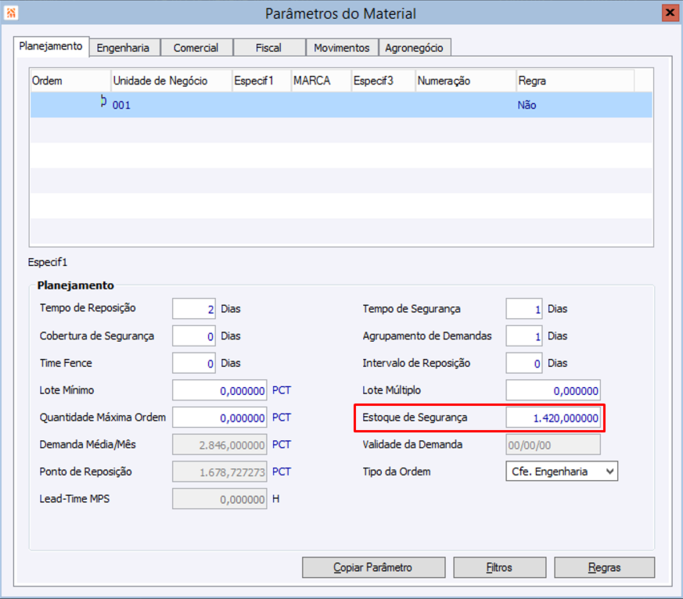Open the Movimentos tab
This screenshot has width=683, height=599.
pos(342,47)
